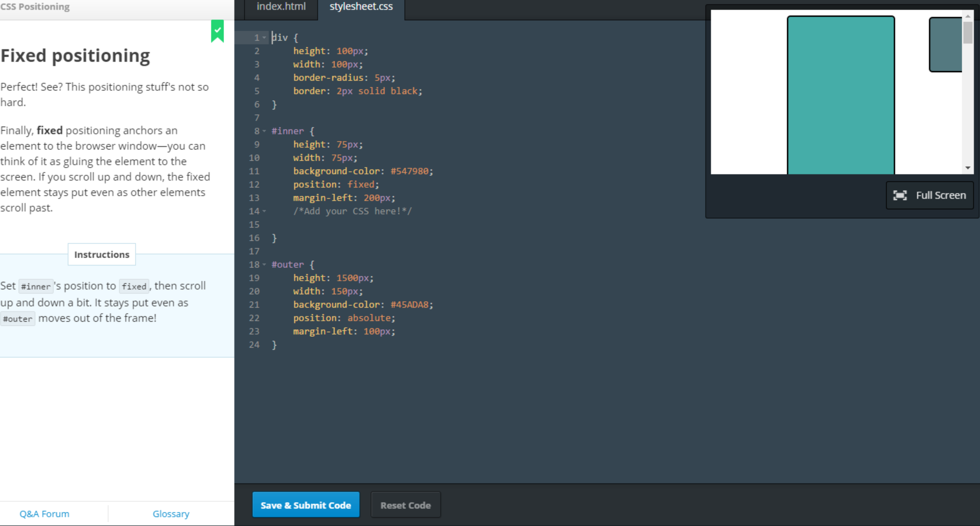Click preview scrollbar down arrow

[x=967, y=168]
